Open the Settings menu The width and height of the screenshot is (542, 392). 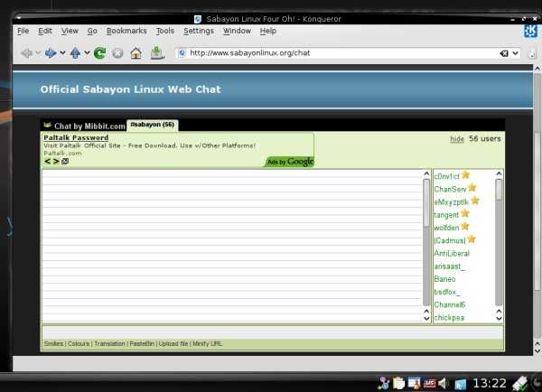(199, 31)
